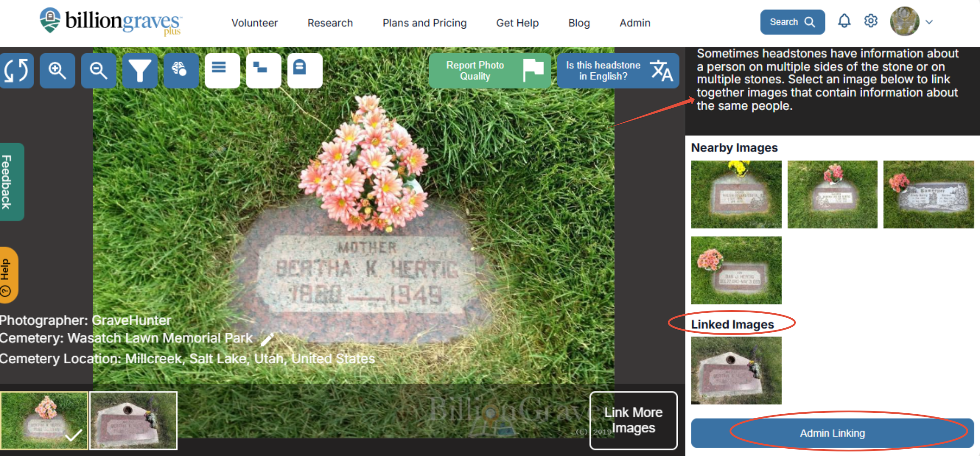Image resolution: width=980 pixels, height=456 pixels.
Task: Click the user profile avatar
Action: [x=905, y=21]
